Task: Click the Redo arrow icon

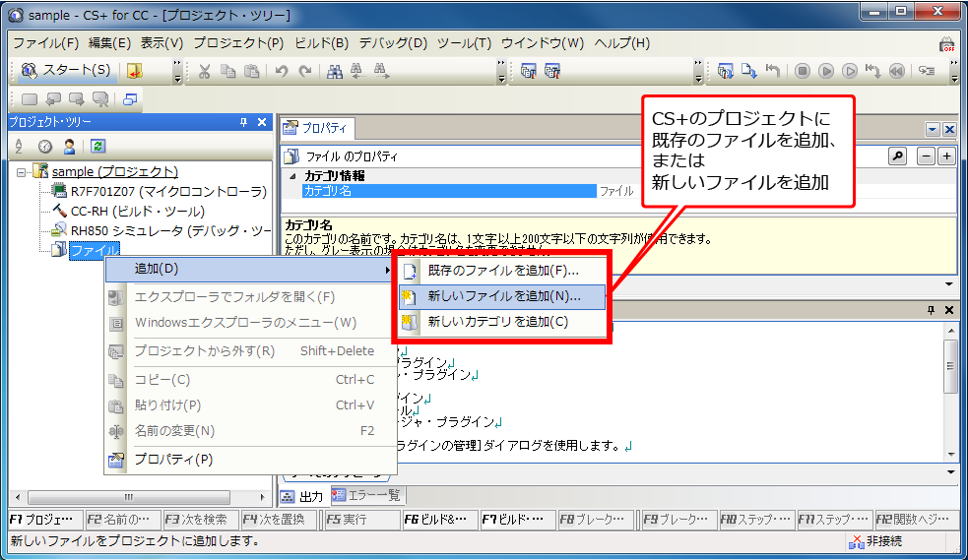Action: [305, 71]
